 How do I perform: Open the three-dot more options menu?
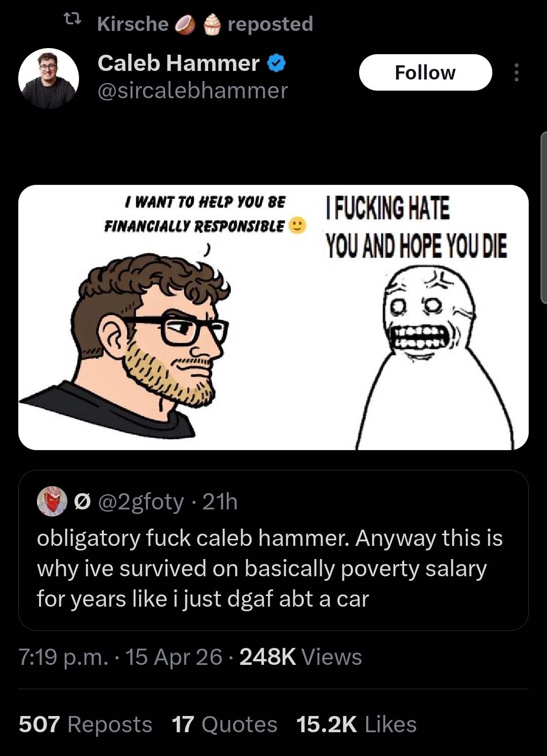[x=516, y=72]
